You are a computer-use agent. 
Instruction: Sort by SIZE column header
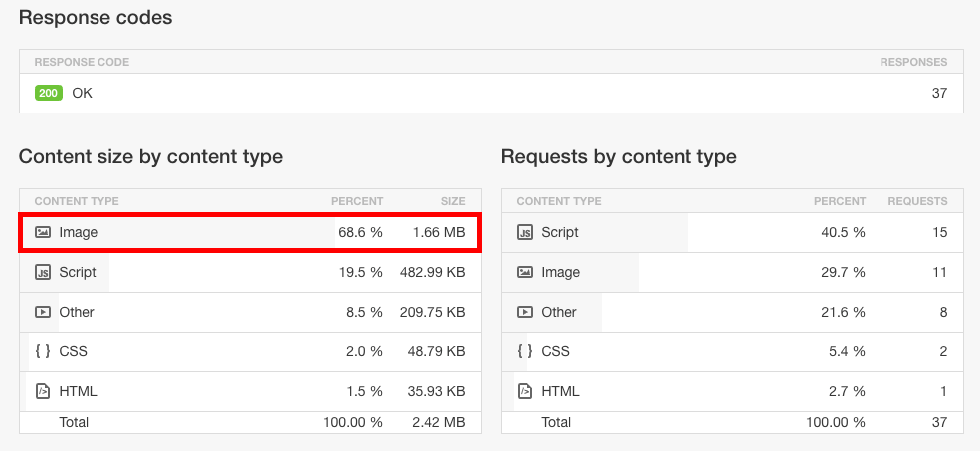[x=452, y=201]
